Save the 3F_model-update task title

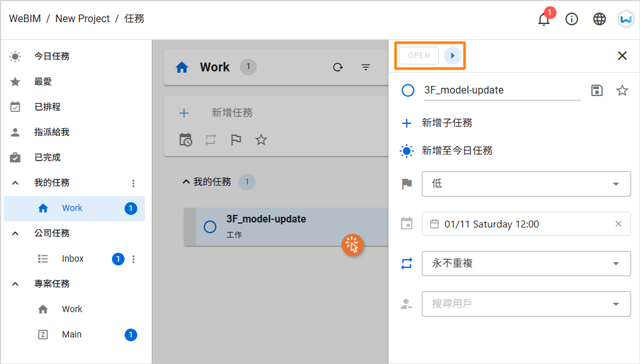(x=597, y=90)
